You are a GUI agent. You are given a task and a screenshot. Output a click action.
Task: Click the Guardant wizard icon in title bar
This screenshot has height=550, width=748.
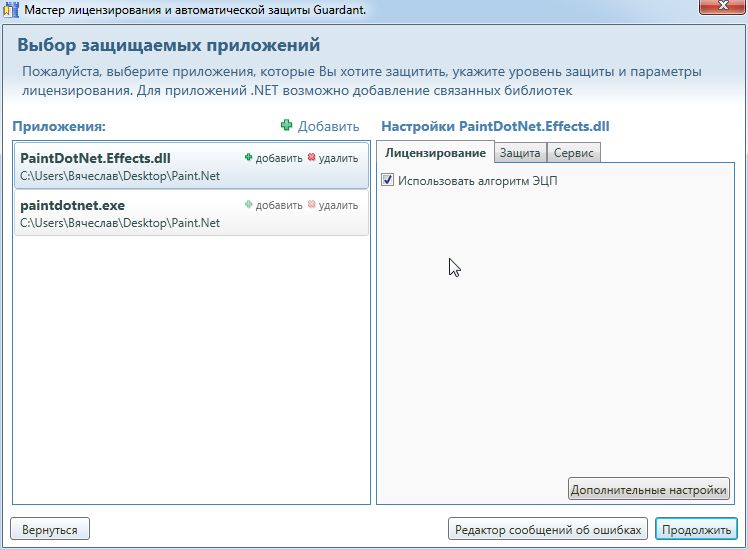tap(11, 9)
